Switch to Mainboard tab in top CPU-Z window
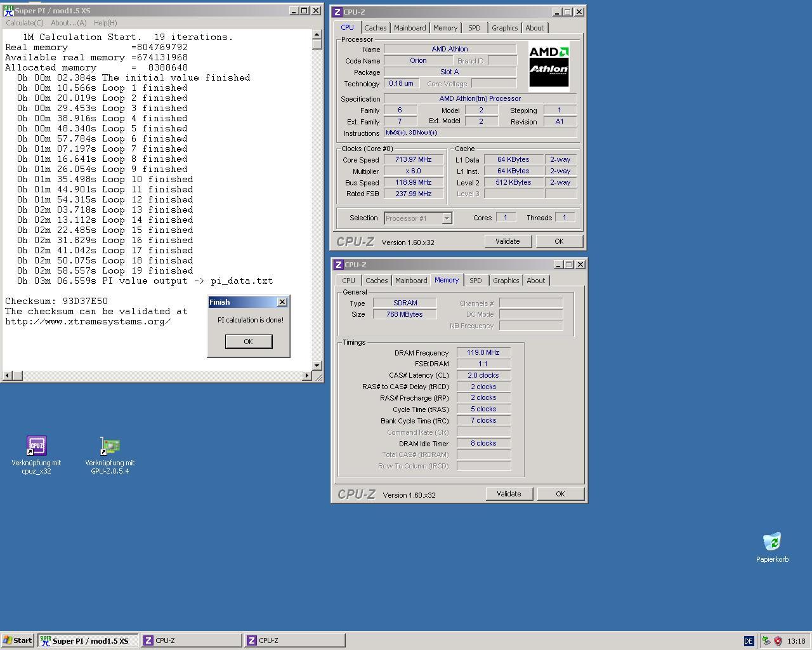This screenshot has height=650, width=812. (x=410, y=28)
